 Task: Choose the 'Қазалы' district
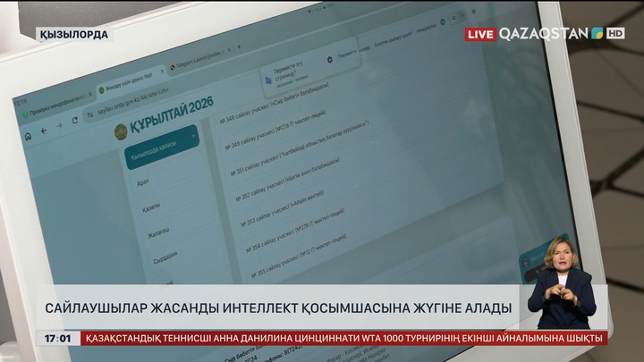[x=151, y=207]
